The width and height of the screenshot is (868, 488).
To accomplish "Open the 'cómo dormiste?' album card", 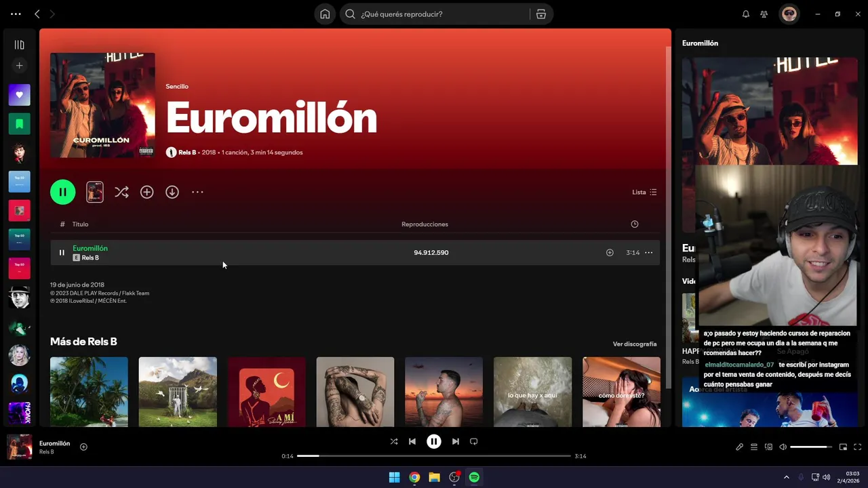I will (x=621, y=392).
